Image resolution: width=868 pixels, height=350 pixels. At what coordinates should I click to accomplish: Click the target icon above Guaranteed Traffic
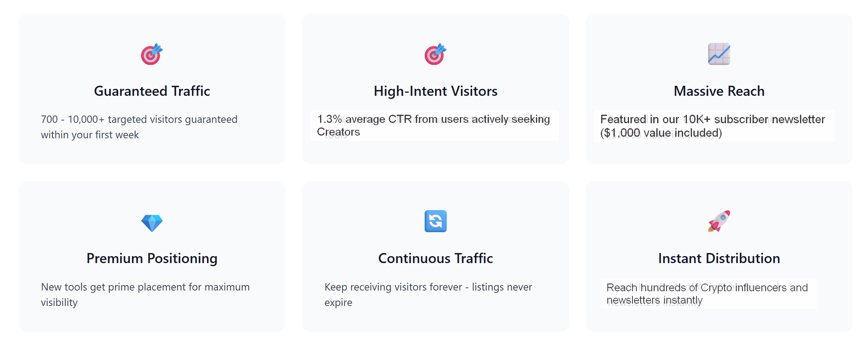[152, 54]
